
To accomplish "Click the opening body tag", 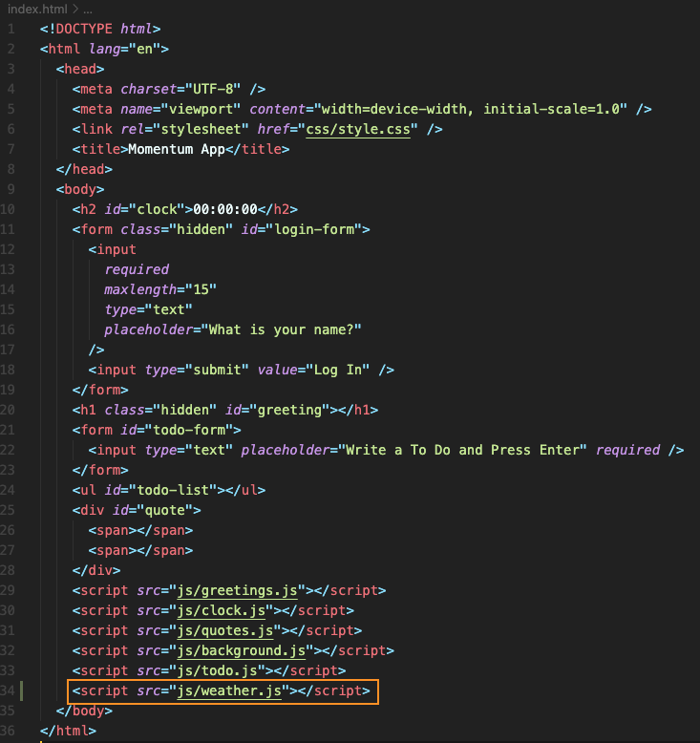I will point(80,189).
